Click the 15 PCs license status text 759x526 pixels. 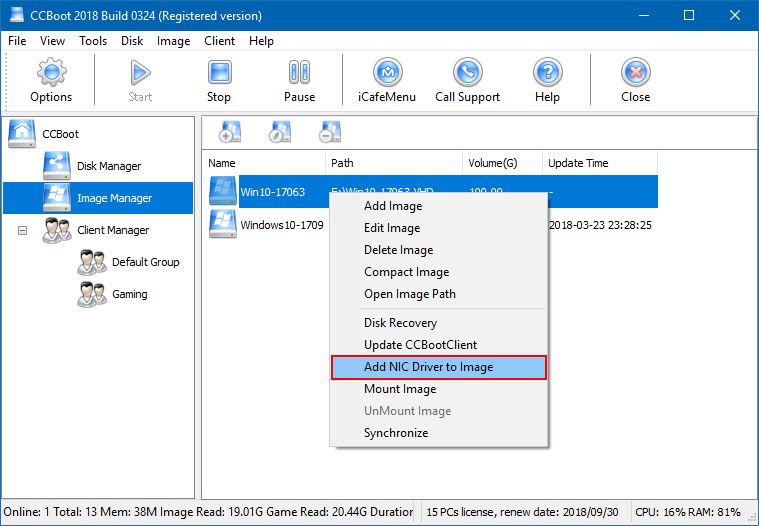point(522,512)
